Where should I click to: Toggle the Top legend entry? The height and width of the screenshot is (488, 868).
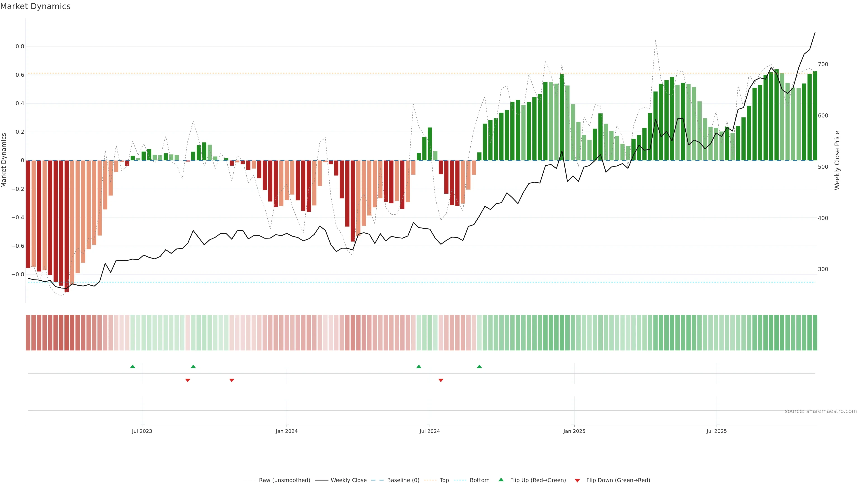[444, 480]
